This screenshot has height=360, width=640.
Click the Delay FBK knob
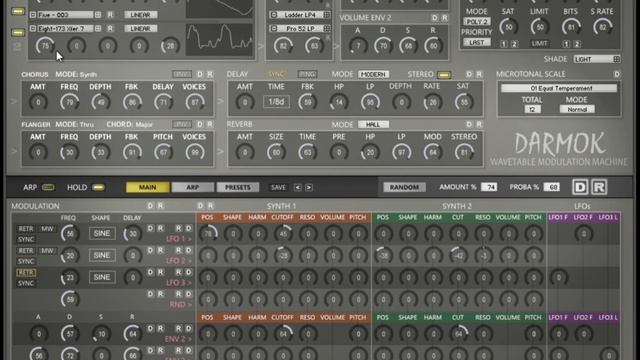click(x=307, y=102)
